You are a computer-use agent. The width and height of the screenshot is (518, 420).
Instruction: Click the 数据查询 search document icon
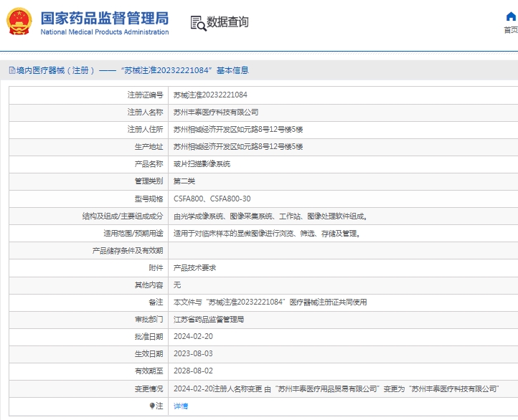pos(198,24)
